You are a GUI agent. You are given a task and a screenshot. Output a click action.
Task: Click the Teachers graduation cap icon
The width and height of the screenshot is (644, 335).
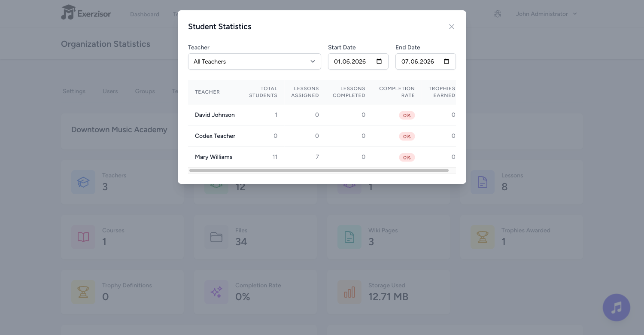coord(83,182)
